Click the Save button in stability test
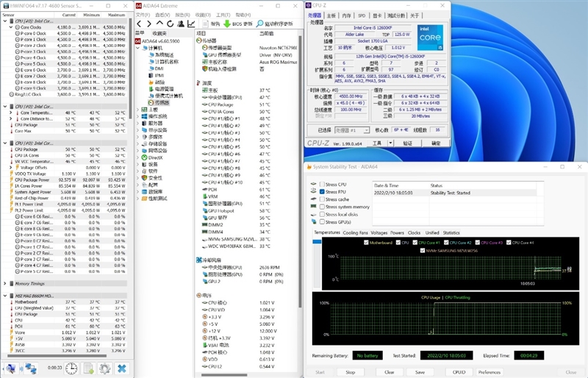This screenshot has height=378, width=588. click(x=420, y=372)
